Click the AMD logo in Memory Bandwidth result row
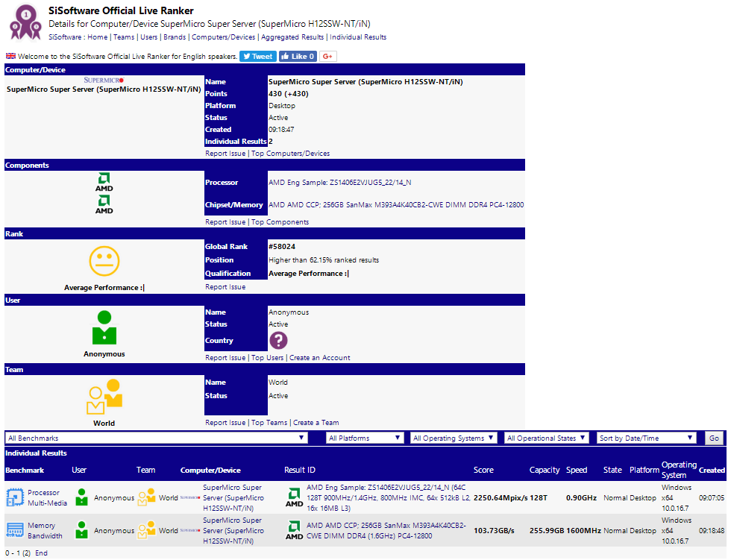Image resolution: width=731 pixels, height=560 pixels. click(294, 530)
